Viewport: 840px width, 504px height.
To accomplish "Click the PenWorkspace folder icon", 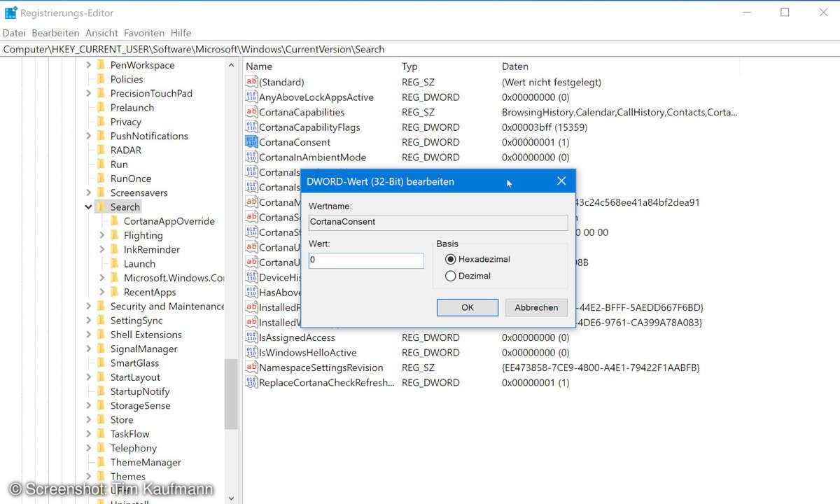I will (101, 64).
